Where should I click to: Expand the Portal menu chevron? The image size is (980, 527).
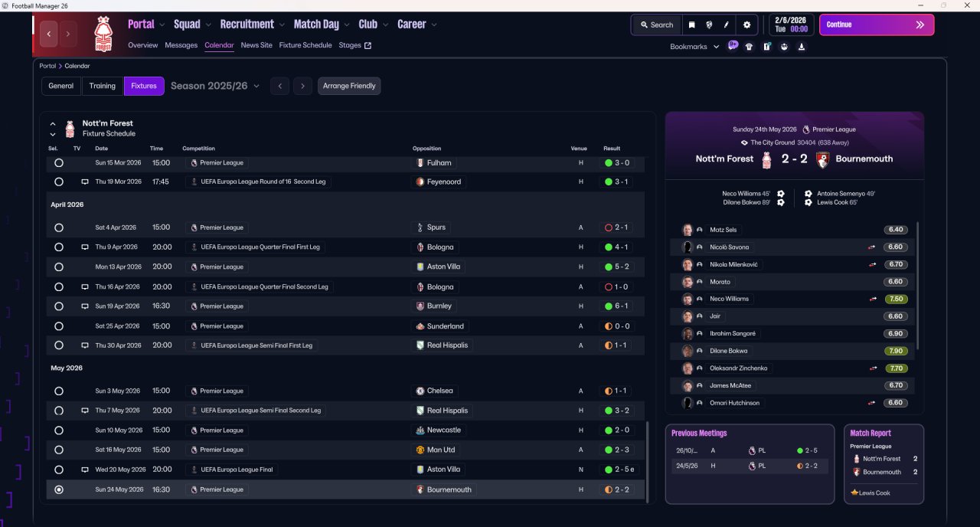coord(162,25)
